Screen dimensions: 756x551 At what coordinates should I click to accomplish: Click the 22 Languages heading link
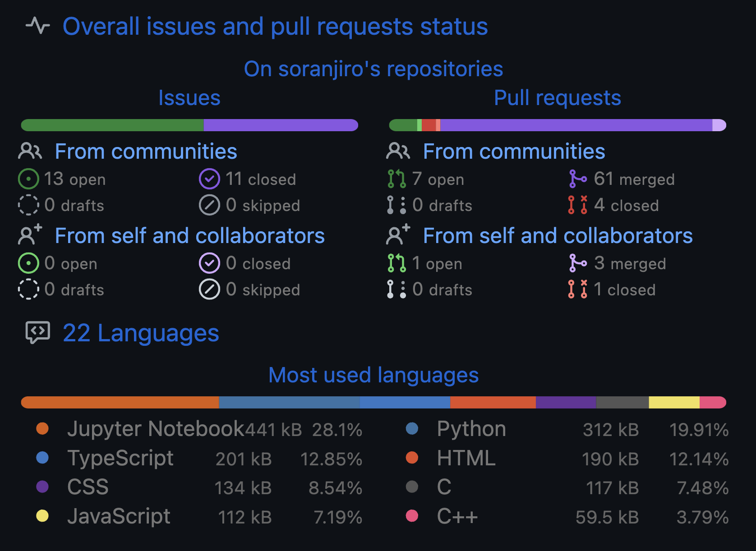(x=141, y=333)
